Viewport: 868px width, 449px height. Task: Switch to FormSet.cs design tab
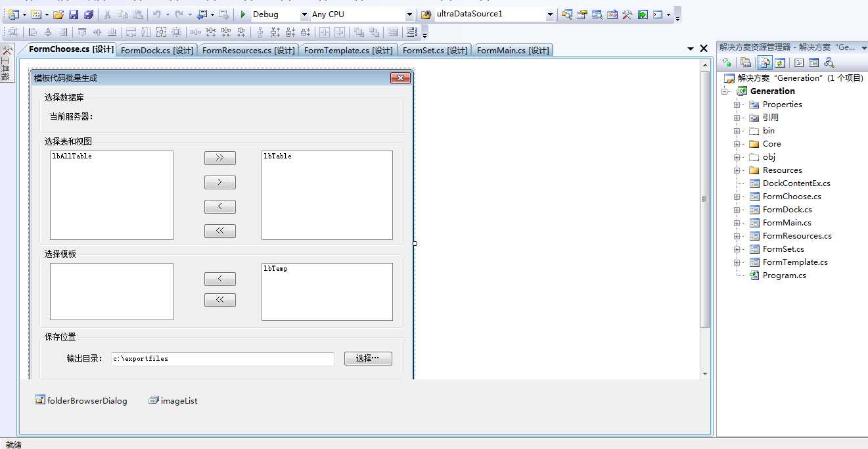click(x=435, y=50)
